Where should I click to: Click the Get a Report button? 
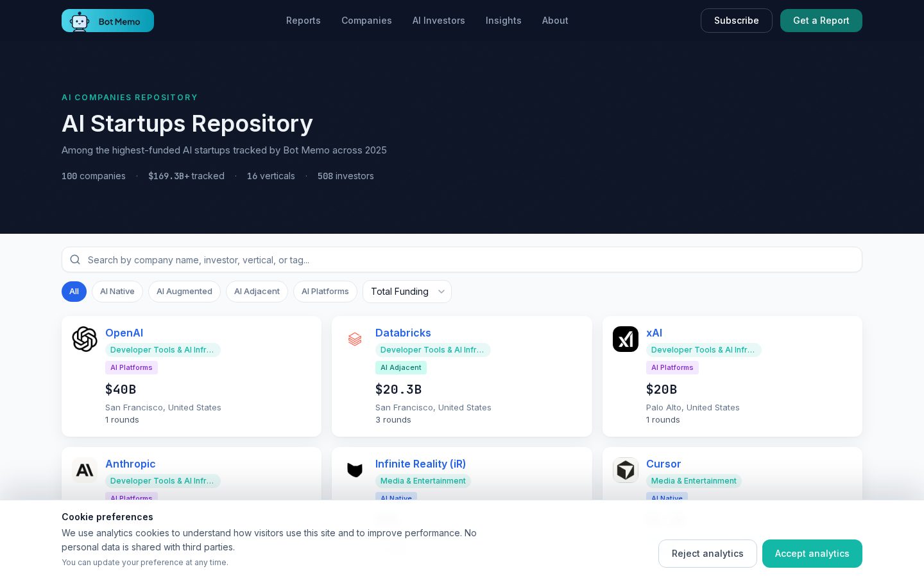coord(821,21)
